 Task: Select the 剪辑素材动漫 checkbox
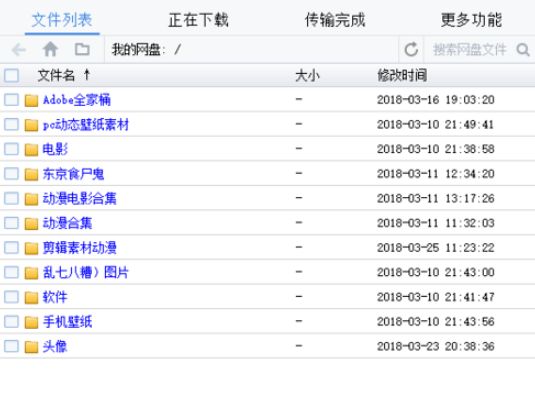(11, 247)
